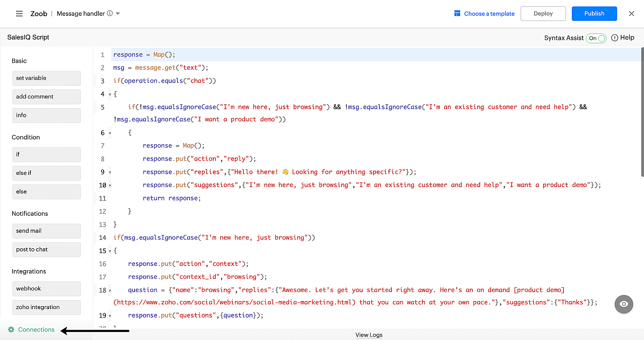The width and height of the screenshot is (644, 340).
Task: Click the Publish button
Action: (594, 14)
